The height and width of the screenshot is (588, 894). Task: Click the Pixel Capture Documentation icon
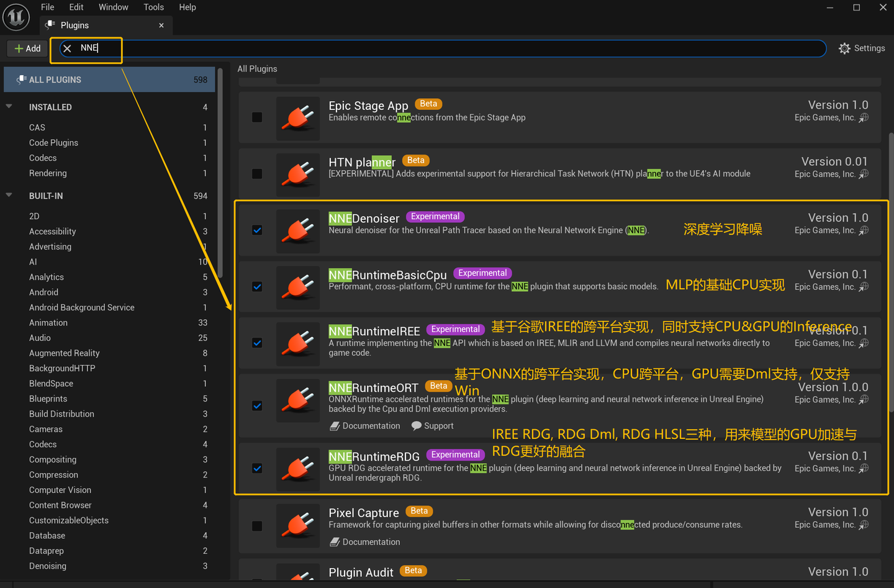pyautogui.click(x=335, y=542)
